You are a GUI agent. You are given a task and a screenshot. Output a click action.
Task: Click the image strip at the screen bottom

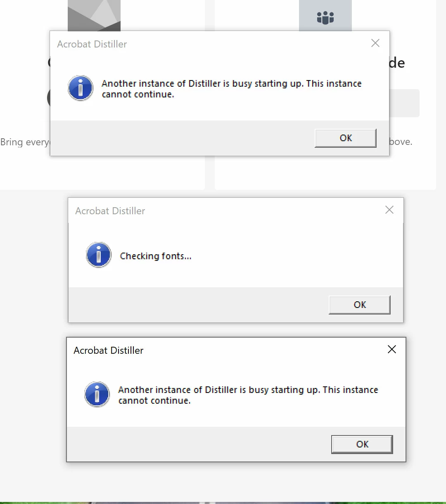point(223,503)
